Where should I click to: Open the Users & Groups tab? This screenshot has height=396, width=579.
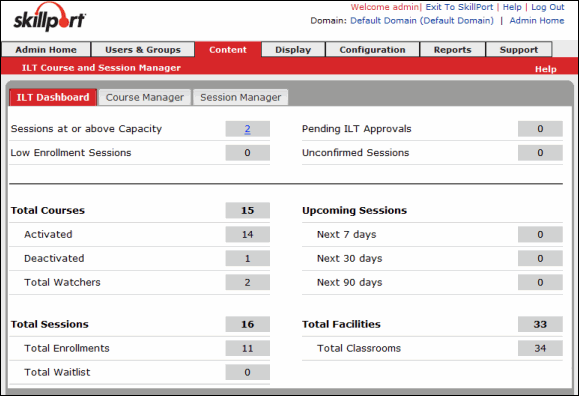(x=143, y=50)
